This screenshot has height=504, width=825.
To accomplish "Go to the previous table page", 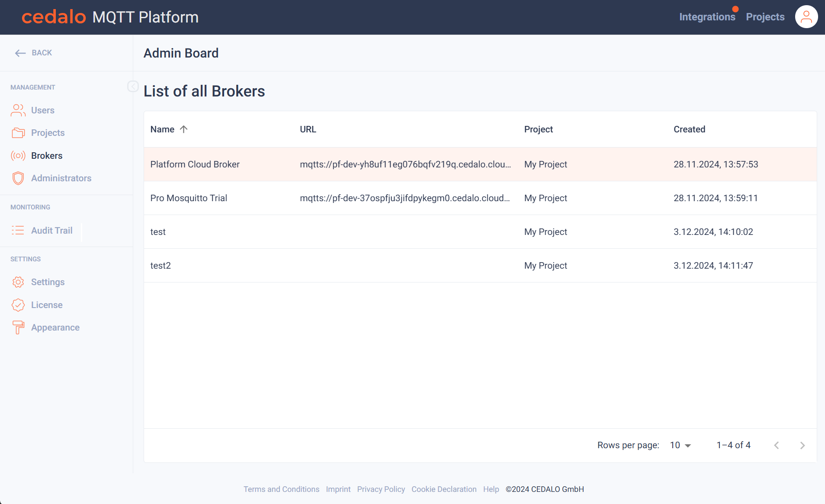I will 777,445.
